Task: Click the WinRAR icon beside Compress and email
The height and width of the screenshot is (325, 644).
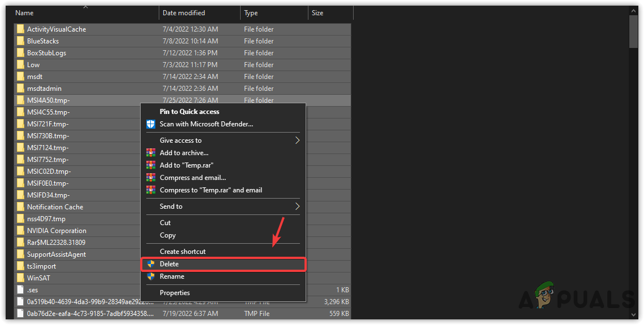Action: [151, 178]
